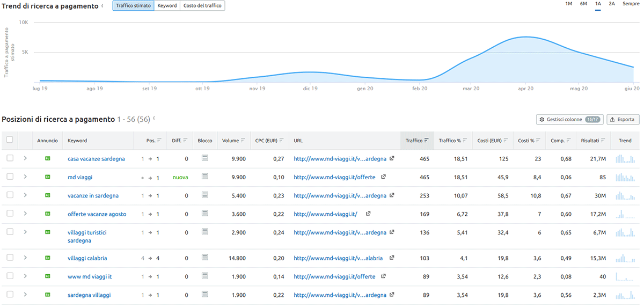Set chart range to 2A

tap(612, 4)
